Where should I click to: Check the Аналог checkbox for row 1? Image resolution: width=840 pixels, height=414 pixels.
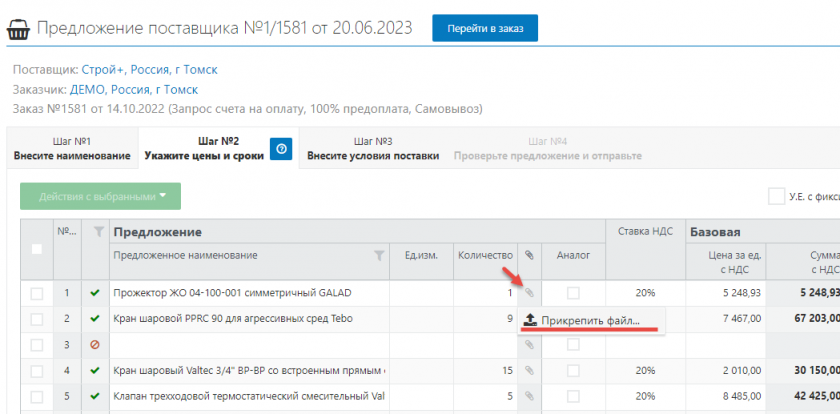point(573,293)
